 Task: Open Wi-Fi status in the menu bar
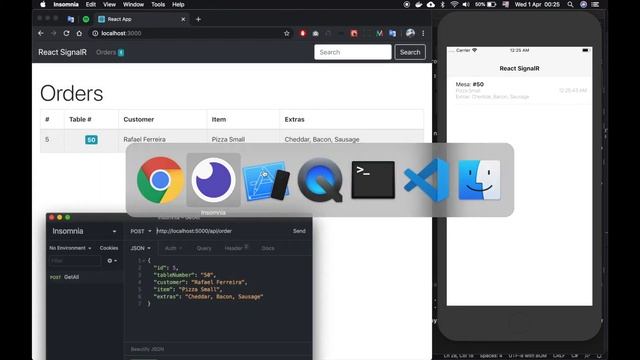point(454,4)
